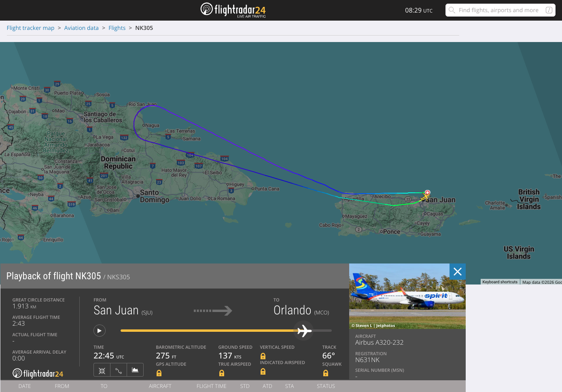
Task: Click the vertical speed lock icon
Action: [263, 356]
